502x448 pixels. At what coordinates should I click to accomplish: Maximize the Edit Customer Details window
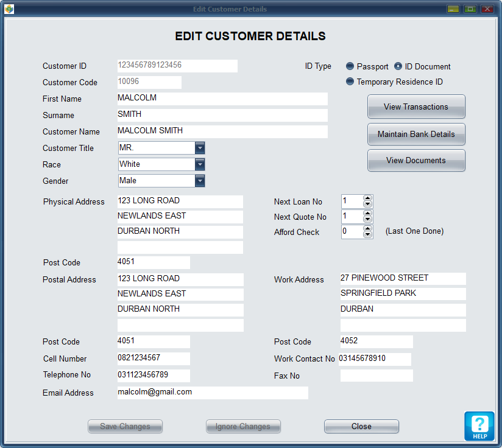point(470,9)
